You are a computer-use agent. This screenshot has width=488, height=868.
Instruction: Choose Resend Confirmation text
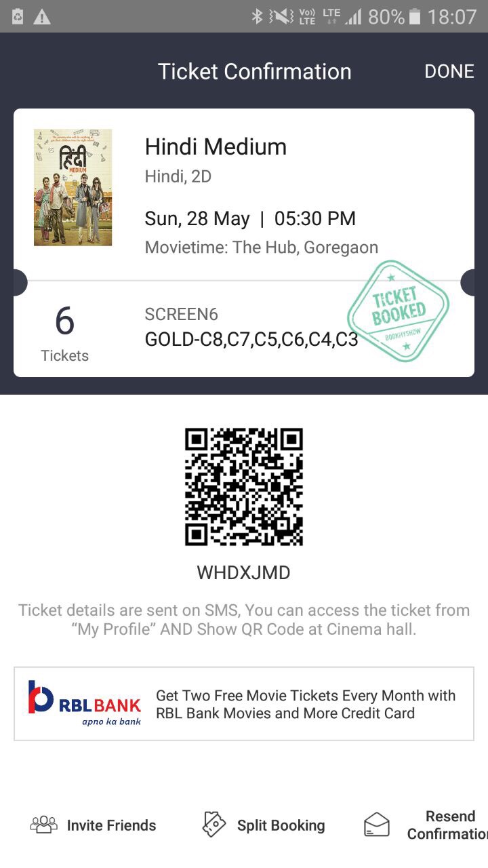point(447,825)
